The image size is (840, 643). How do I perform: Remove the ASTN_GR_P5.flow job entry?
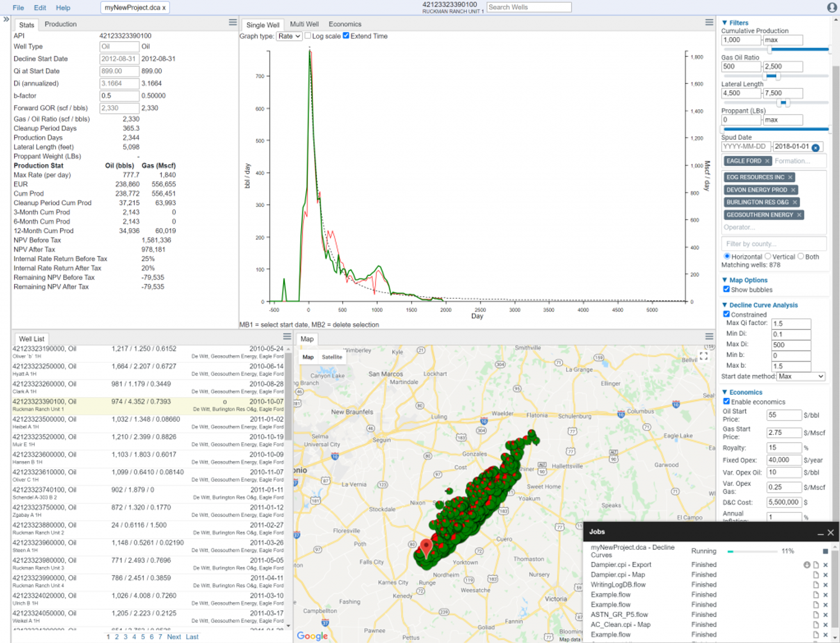pos(825,615)
